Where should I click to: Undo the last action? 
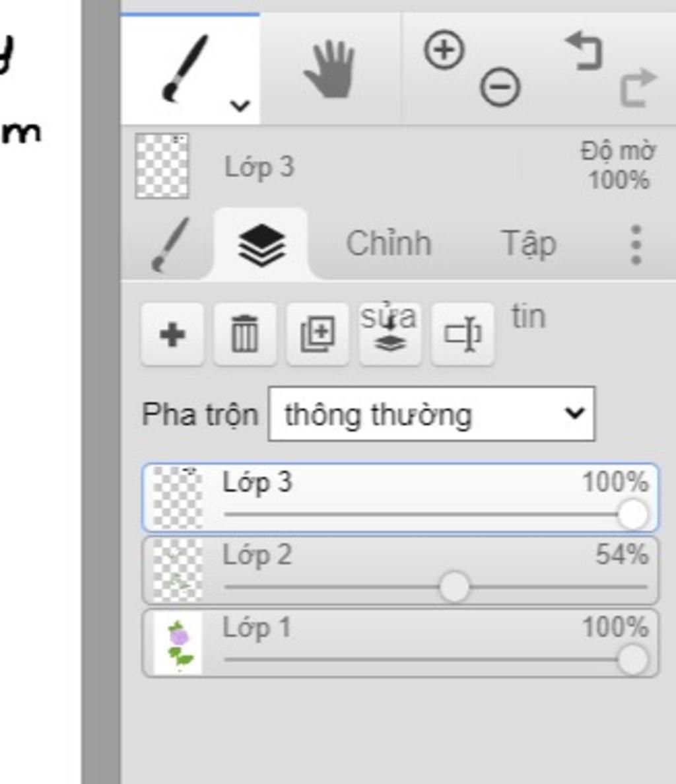click(584, 50)
